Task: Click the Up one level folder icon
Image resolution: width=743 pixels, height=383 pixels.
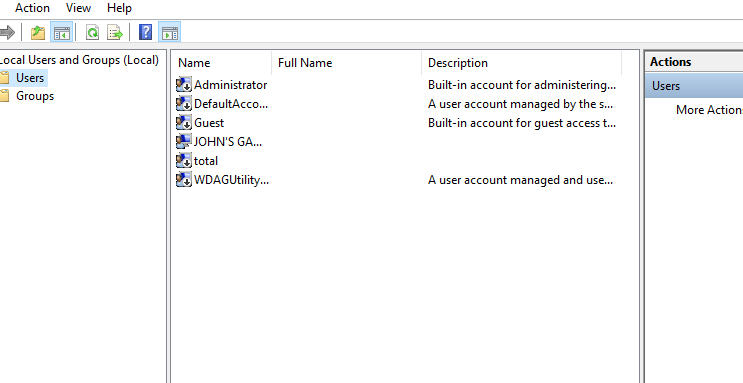Action: pos(38,33)
